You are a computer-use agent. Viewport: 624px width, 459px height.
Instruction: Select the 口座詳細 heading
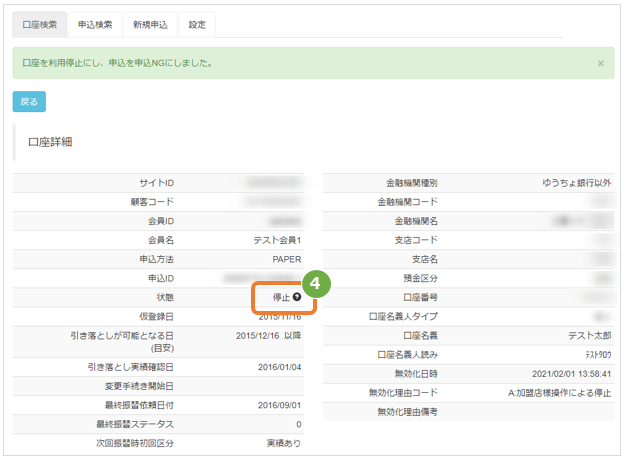pyautogui.click(x=50, y=142)
